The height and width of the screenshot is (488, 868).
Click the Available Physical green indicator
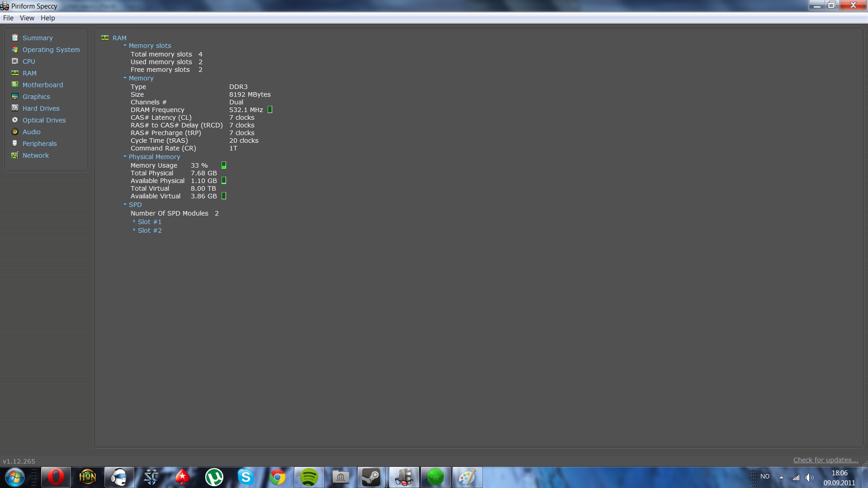click(224, 180)
